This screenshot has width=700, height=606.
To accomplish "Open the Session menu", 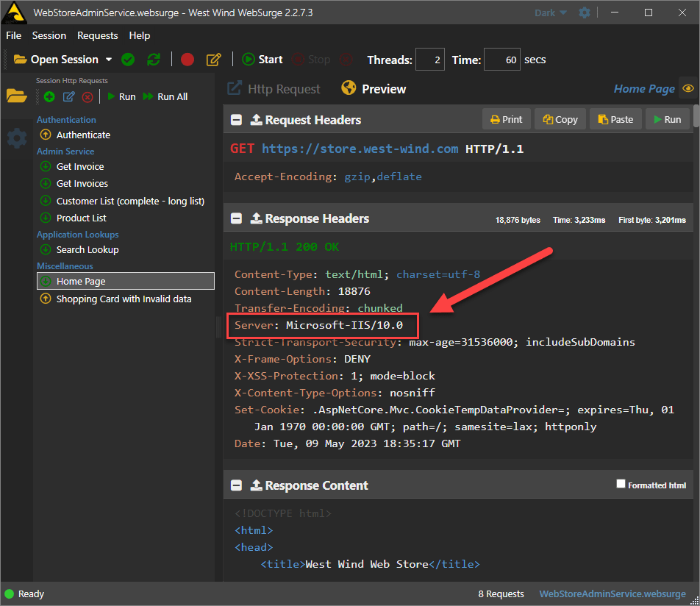I will pyautogui.click(x=49, y=35).
